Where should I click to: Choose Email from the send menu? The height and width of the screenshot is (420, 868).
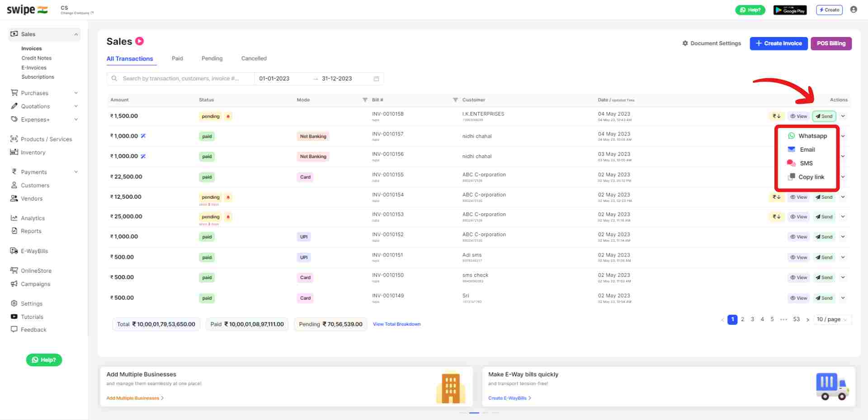click(802, 149)
